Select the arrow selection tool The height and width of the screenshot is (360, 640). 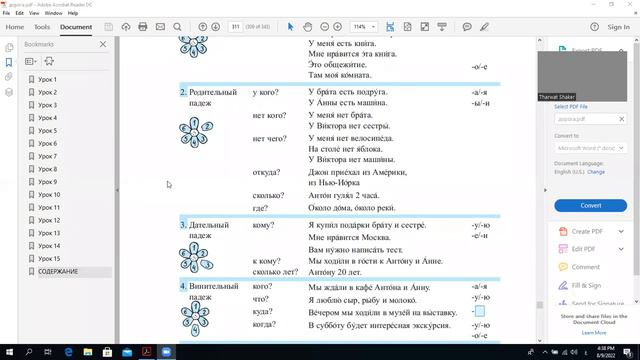pyautogui.click(x=290, y=27)
